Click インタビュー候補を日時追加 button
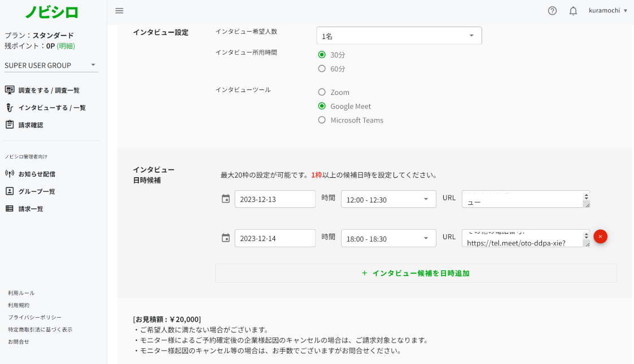 point(416,273)
